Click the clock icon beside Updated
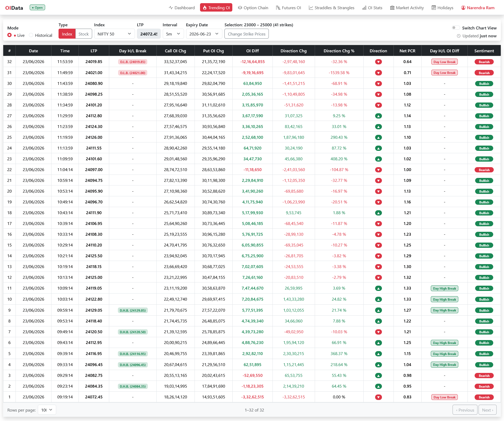Viewport: 504px width, 421px height. (x=459, y=36)
